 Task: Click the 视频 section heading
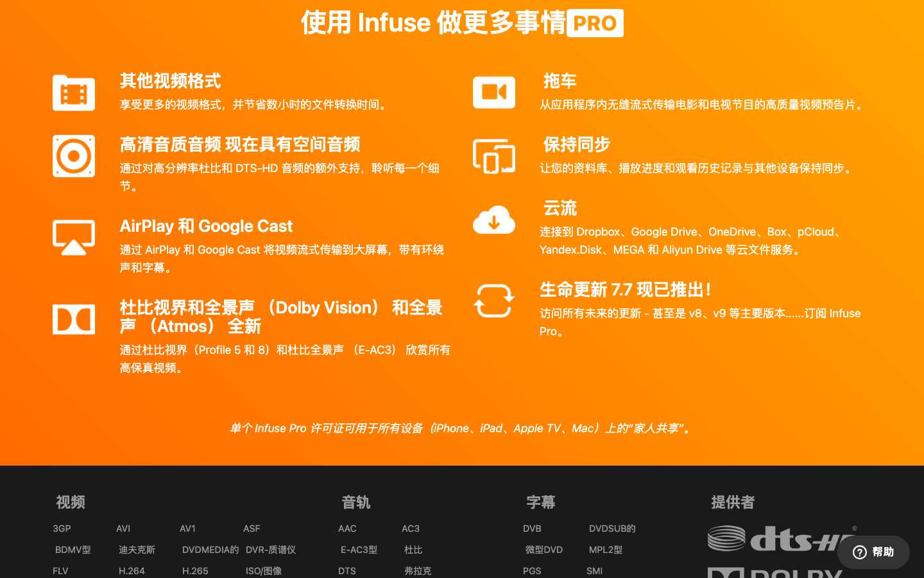[71, 502]
